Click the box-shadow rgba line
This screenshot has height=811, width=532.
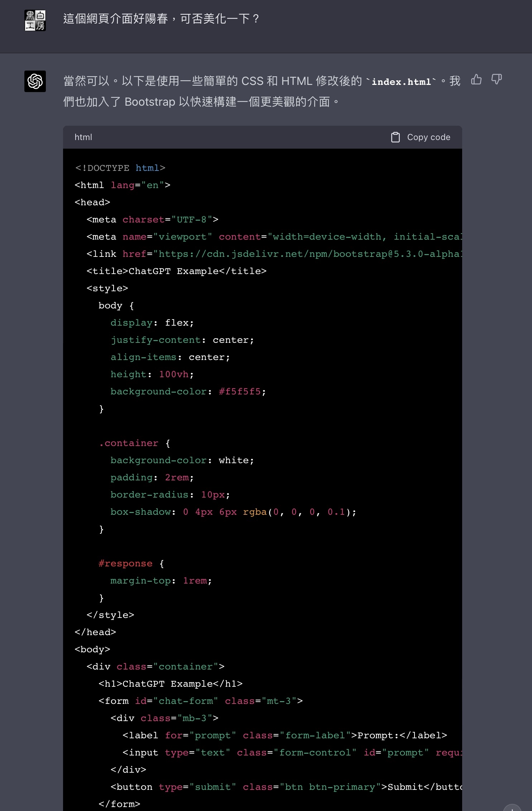coord(234,512)
